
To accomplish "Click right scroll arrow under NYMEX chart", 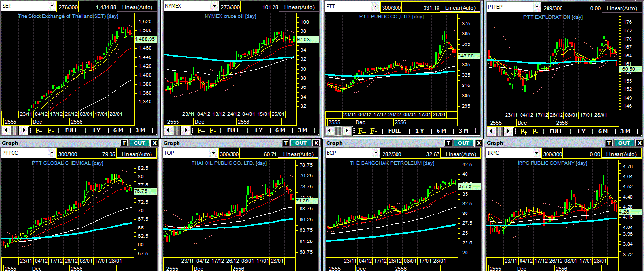I will pyautogui.click(x=185, y=130).
